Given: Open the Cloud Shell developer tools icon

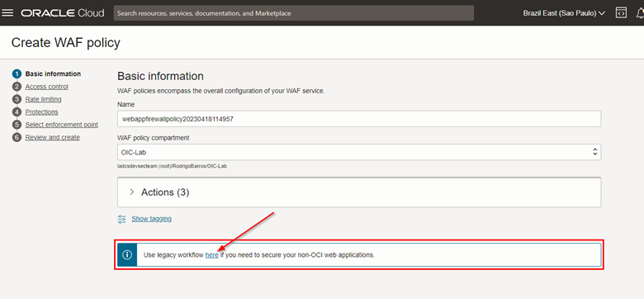Looking at the screenshot, I should [621, 13].
